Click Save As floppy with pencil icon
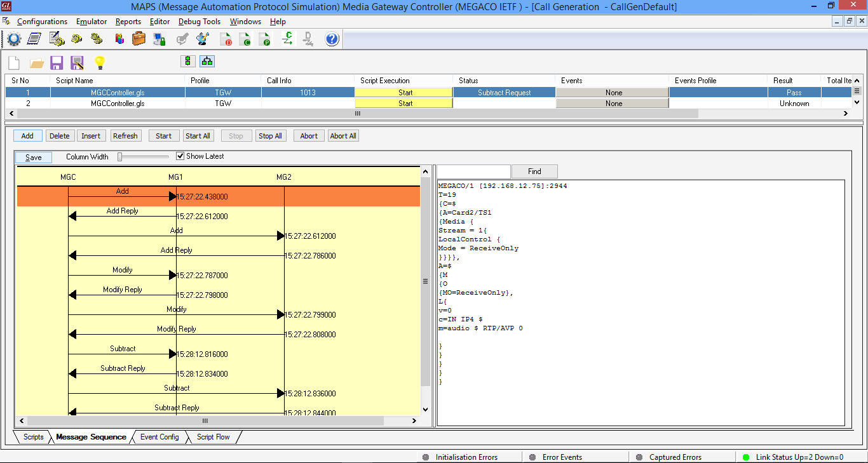868x463 pixels. pos(78,62)
